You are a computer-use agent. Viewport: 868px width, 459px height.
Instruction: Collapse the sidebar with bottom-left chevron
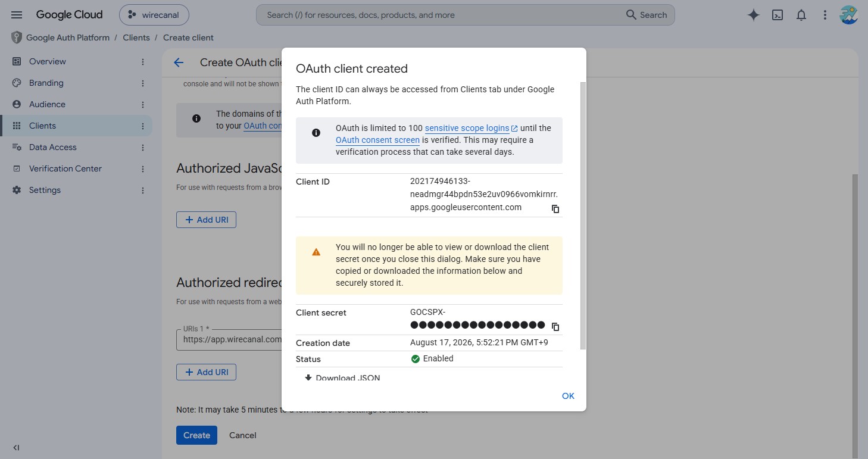pos(16,448)
